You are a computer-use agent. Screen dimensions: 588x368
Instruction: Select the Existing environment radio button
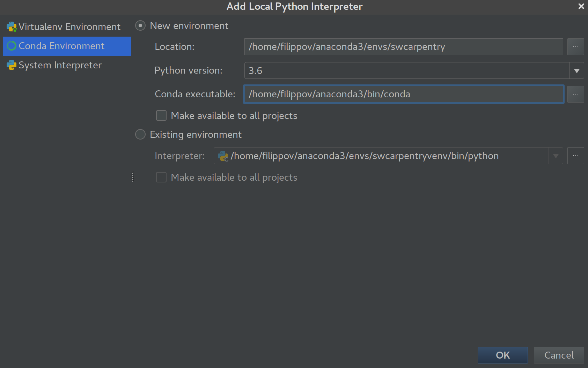coord(140,135)
